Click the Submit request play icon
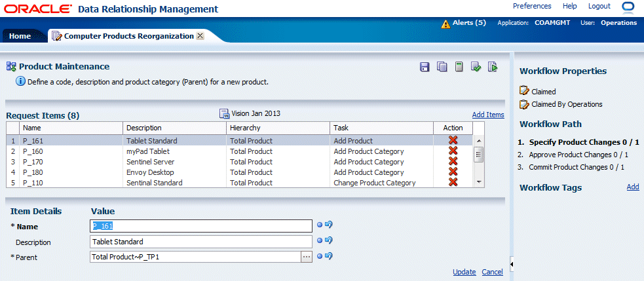Screen dimensions: 644x281 point(493,67)
